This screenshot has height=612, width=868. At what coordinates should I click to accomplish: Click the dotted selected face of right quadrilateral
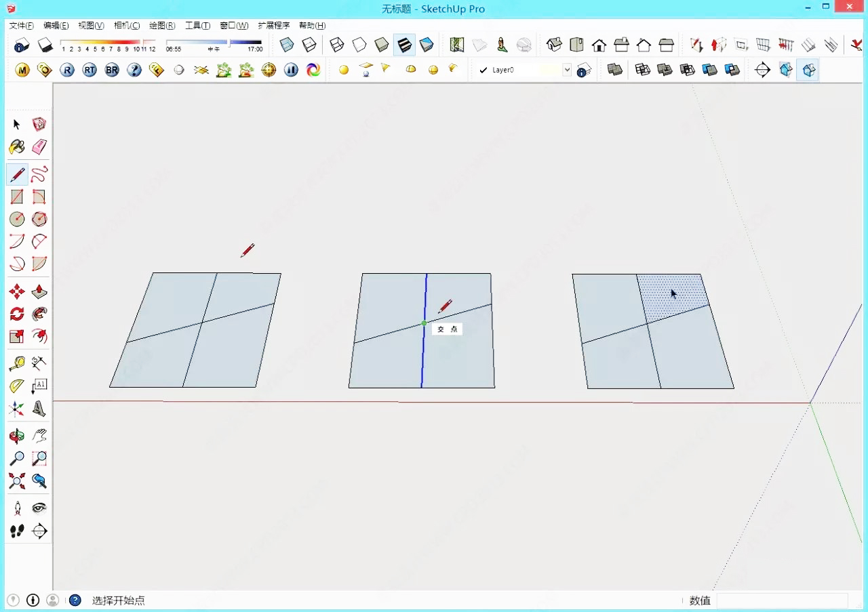(x=673, y=297)
